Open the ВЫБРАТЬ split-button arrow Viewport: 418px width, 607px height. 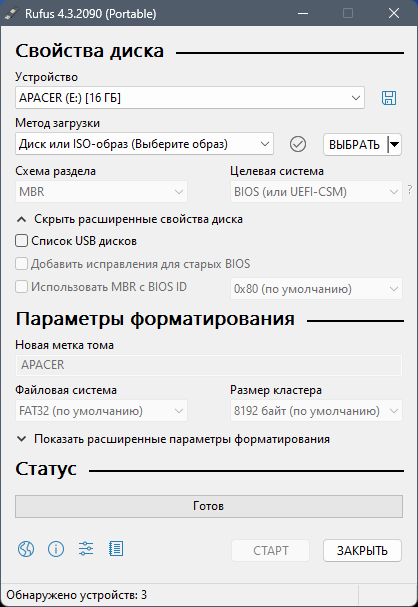[x=394, y=145]
